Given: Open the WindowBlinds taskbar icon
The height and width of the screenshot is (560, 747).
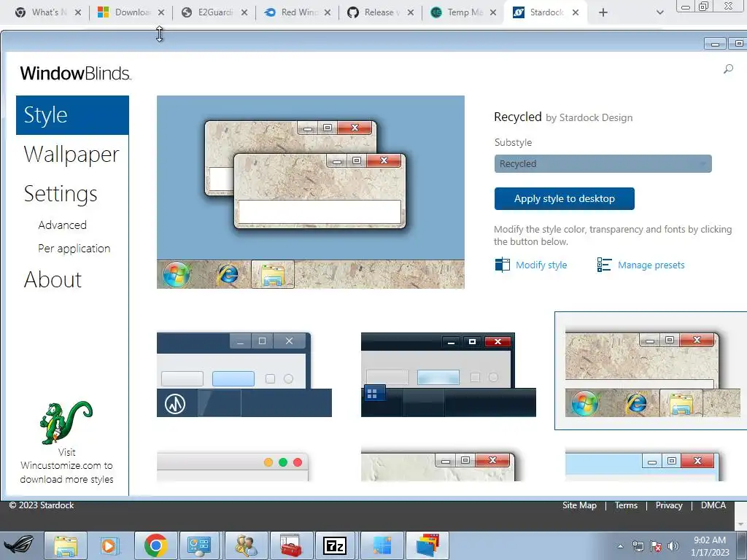Looking at the screenshot, I should (427, 545).
